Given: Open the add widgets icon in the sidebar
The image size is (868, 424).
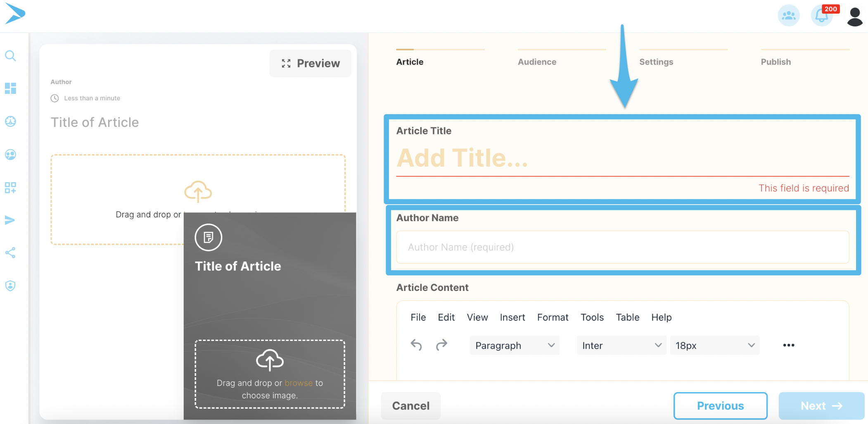Looking at the screenshot, I should pos(11,188).
